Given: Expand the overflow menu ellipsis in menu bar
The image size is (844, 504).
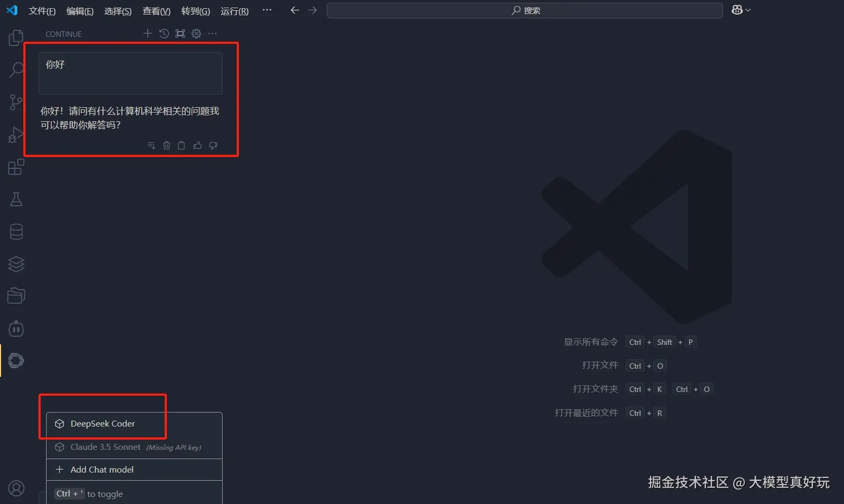Looking at the screenshot, I should pos(267,10).
